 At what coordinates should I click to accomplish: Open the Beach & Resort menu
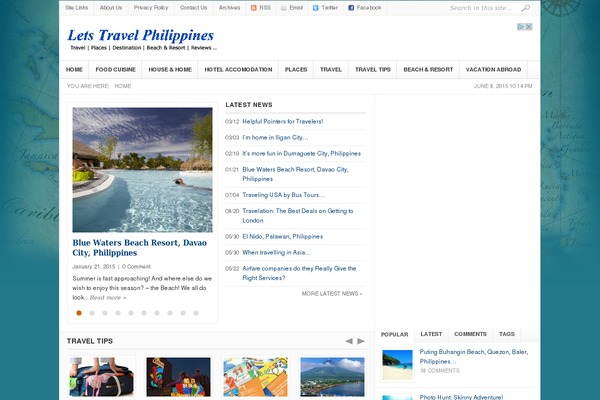pos(428,70)
